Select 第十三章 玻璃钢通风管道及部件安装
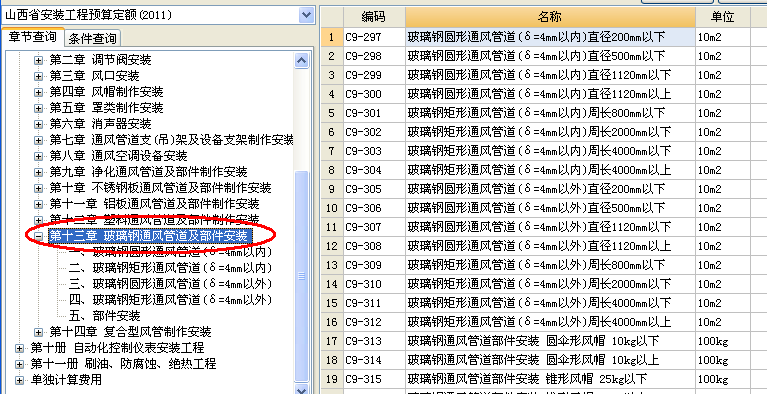This screenshot has width=767, height=394. click(151, 236)
